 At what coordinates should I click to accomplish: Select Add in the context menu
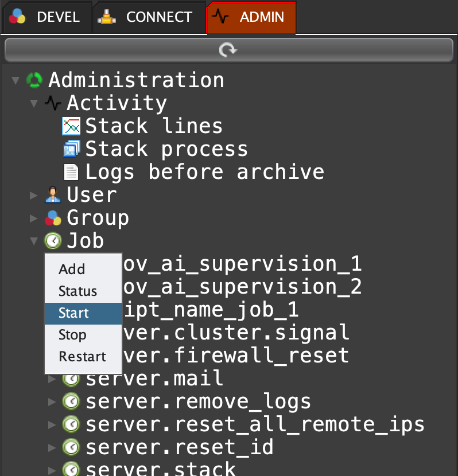point(72,270)
